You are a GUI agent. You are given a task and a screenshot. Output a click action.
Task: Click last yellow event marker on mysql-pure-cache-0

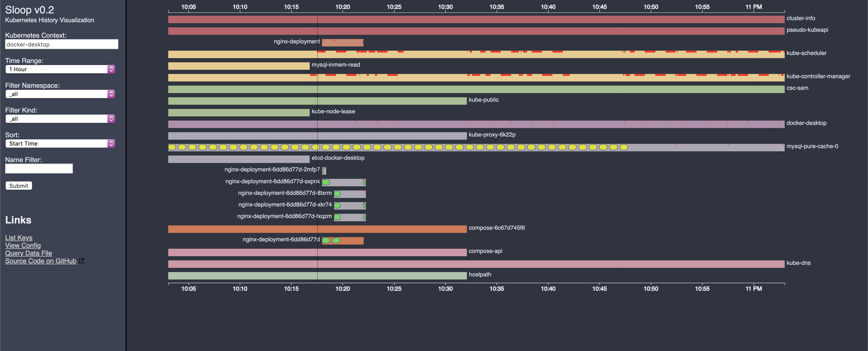624,147
